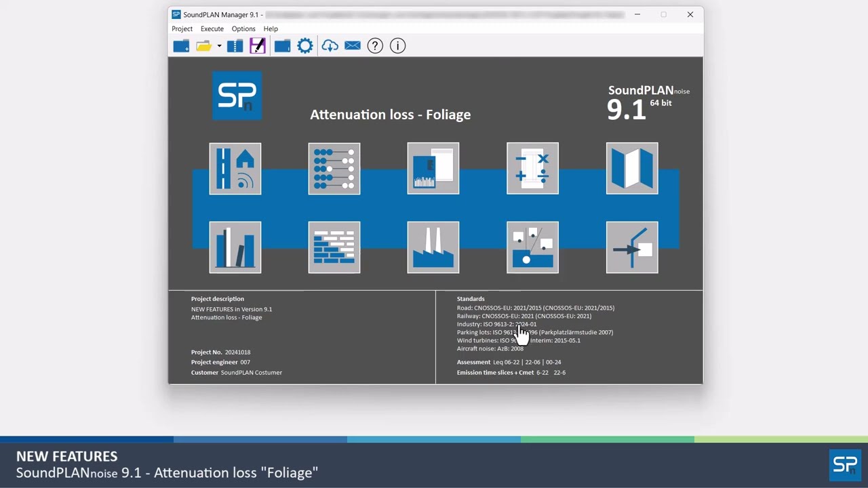Open the Options menu
Viewport: 868px width, 488px height.
pyautogui.click(x=243, y=28)
